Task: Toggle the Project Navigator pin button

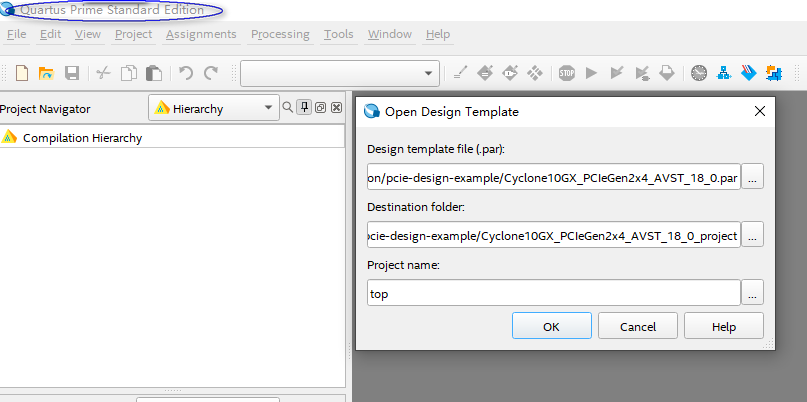Action: pos(304,108)
